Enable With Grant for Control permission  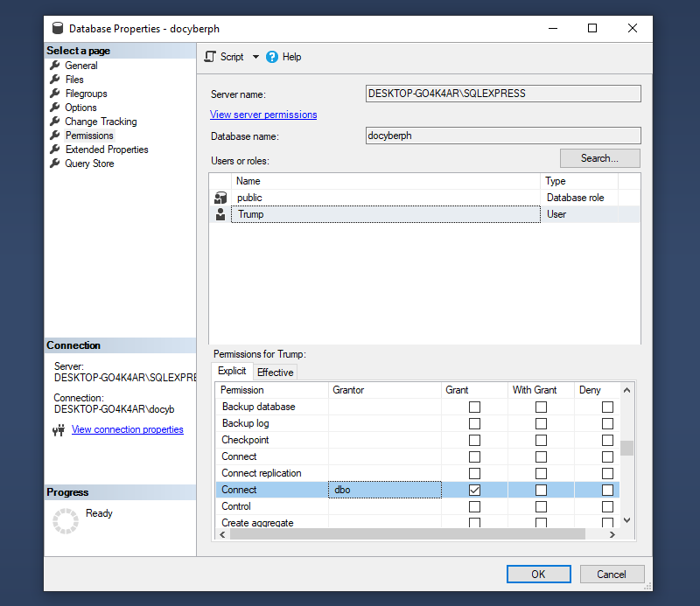pyautogui.click(x=541, y=506)
